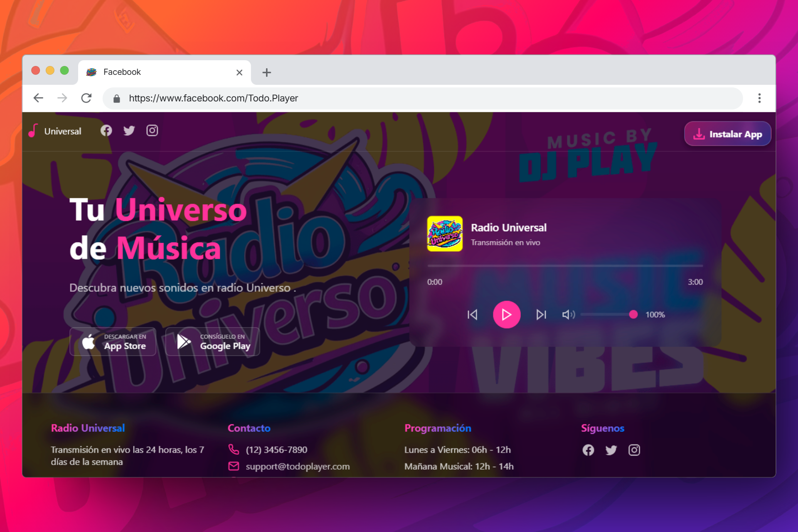Click the envelope icon next to the support email
The width and height of the screenshot is (798, 532).
(x=234, y=466)
